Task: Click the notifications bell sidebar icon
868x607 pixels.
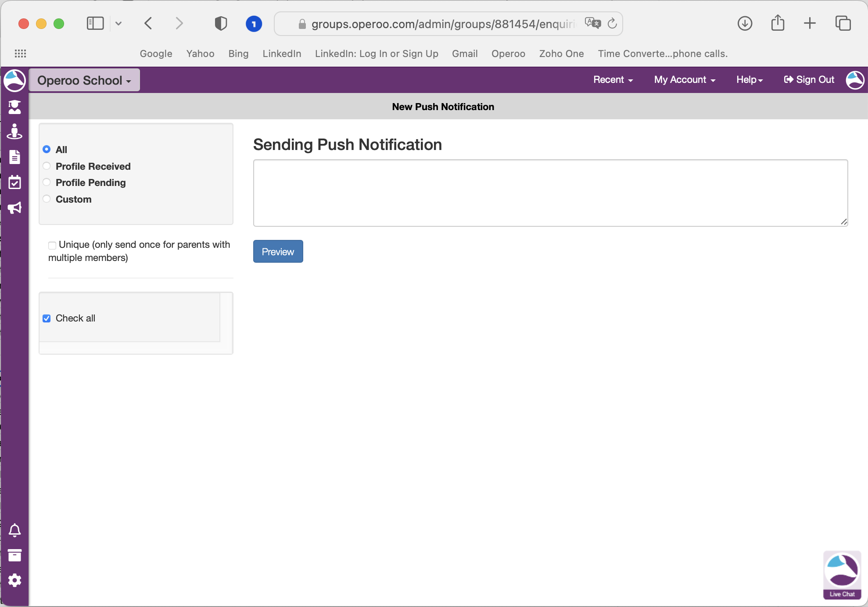Action: (14, 530)
